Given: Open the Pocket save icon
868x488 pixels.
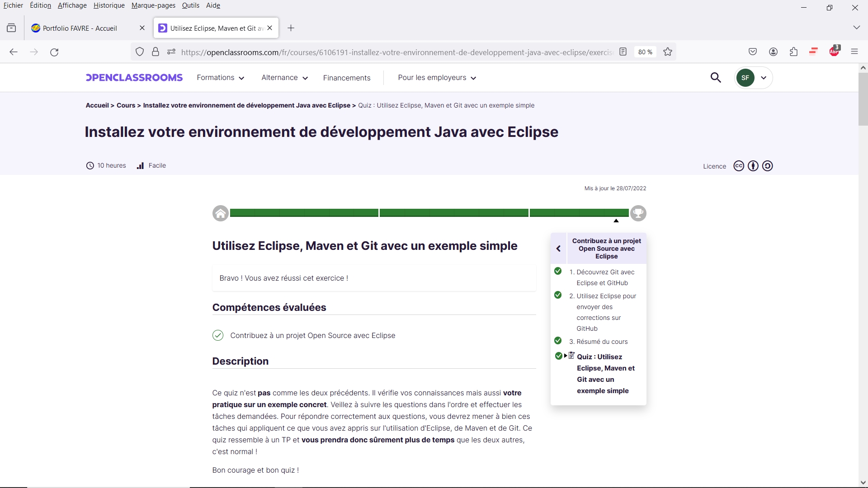Looking at the screenshot, I should pyautogui.click(x=753, y=52).
